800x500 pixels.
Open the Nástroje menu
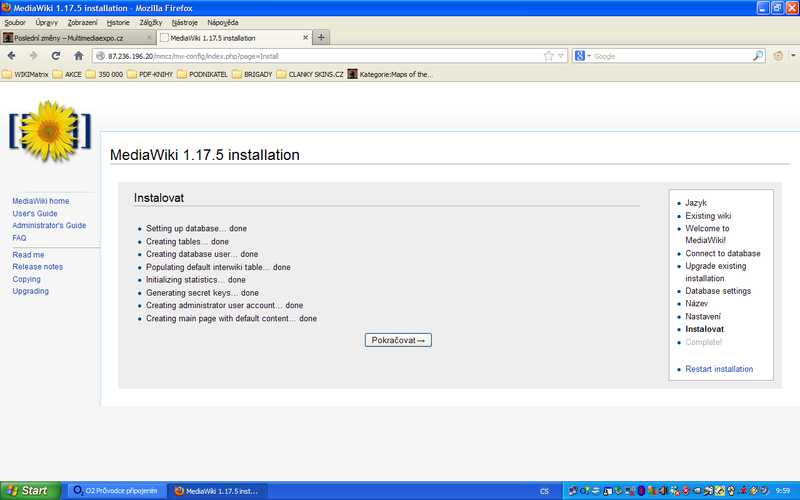[x=184, y=22]
